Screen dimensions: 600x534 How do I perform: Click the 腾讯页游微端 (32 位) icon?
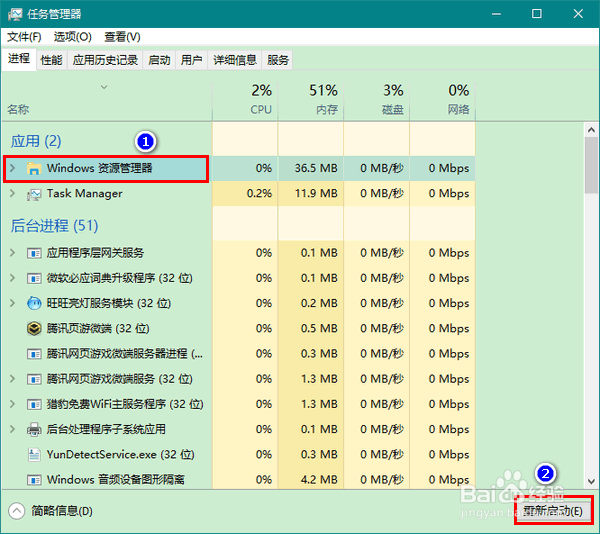point(34,329)
